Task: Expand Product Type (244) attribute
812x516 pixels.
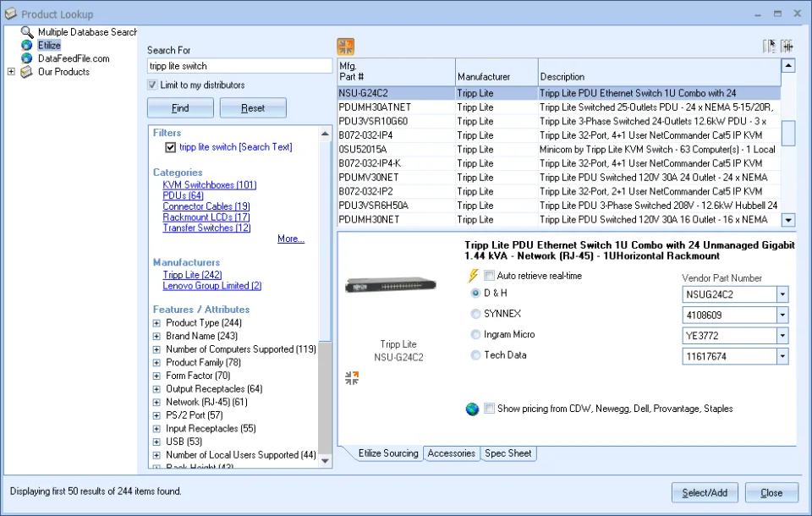Action: tap(156, 323)
